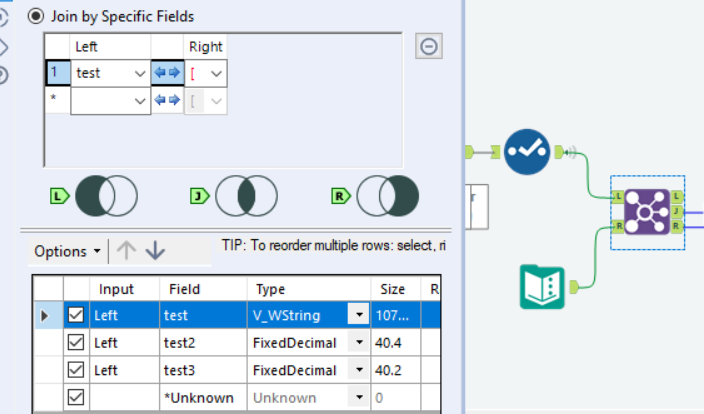Open Type dropdown for *Unknown field

(x=359, y=397)
